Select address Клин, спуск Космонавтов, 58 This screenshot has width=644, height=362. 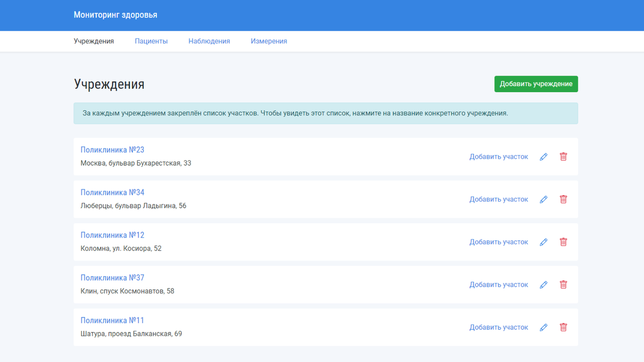pos(127,291)
